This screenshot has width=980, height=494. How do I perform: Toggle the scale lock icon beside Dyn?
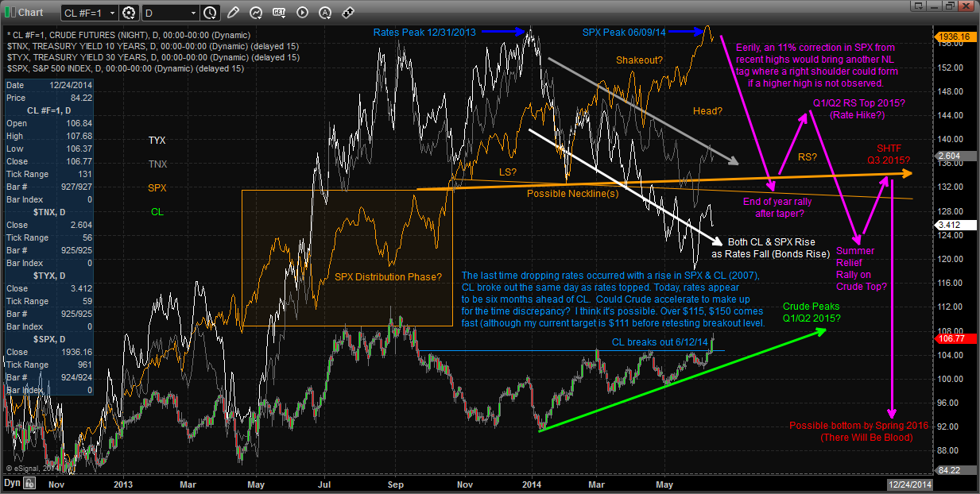point(28,483)
